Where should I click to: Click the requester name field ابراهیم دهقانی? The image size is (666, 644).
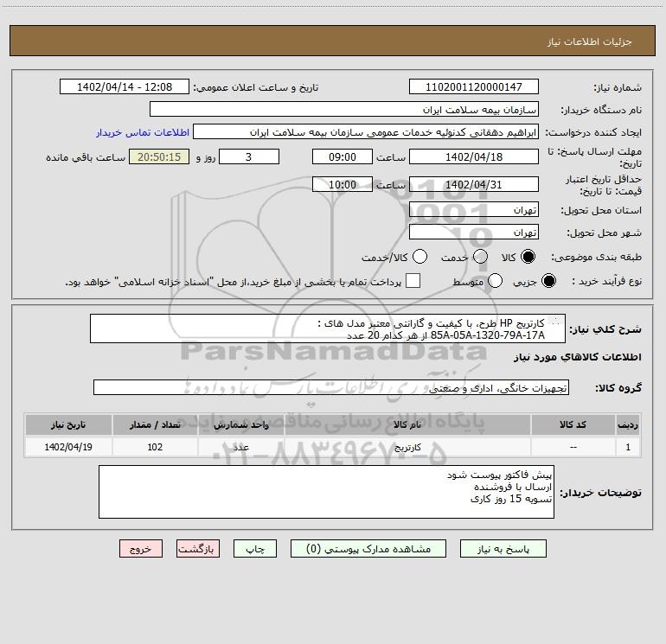pyautogui.click(x=366, y=132)
